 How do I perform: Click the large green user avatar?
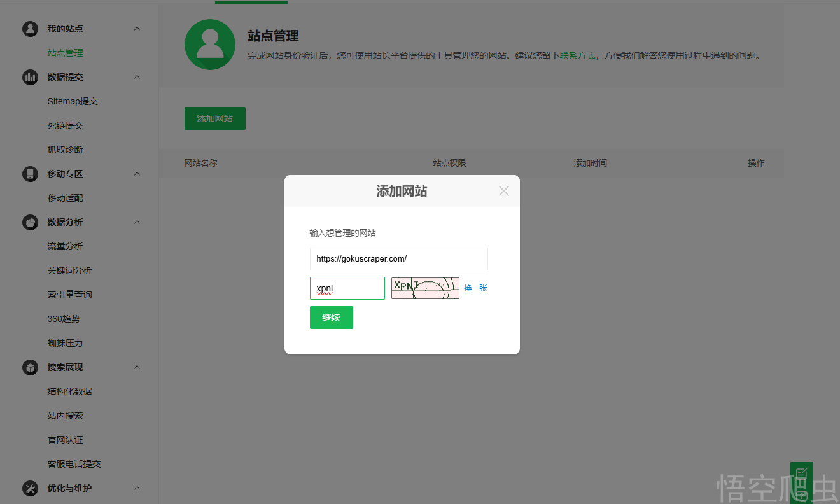click(210, 45)
